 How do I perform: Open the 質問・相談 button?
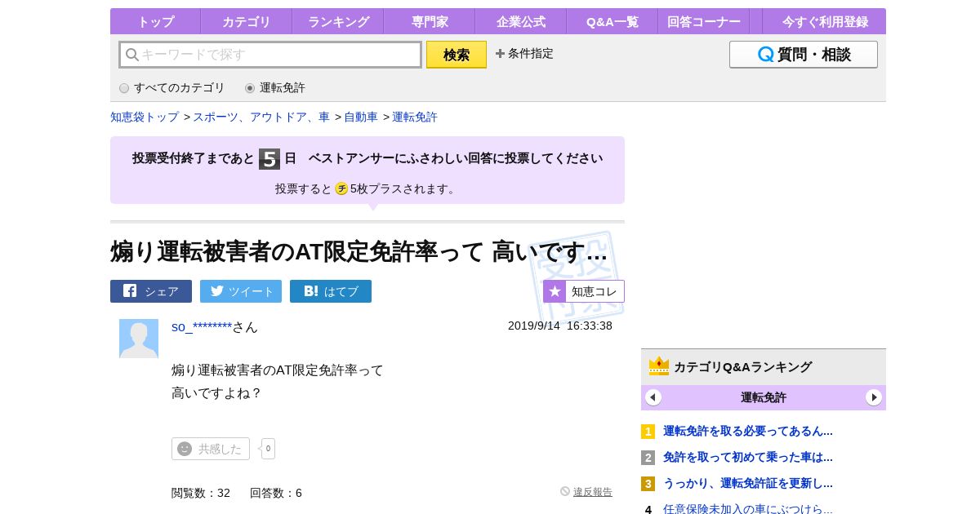pos(804,55)
